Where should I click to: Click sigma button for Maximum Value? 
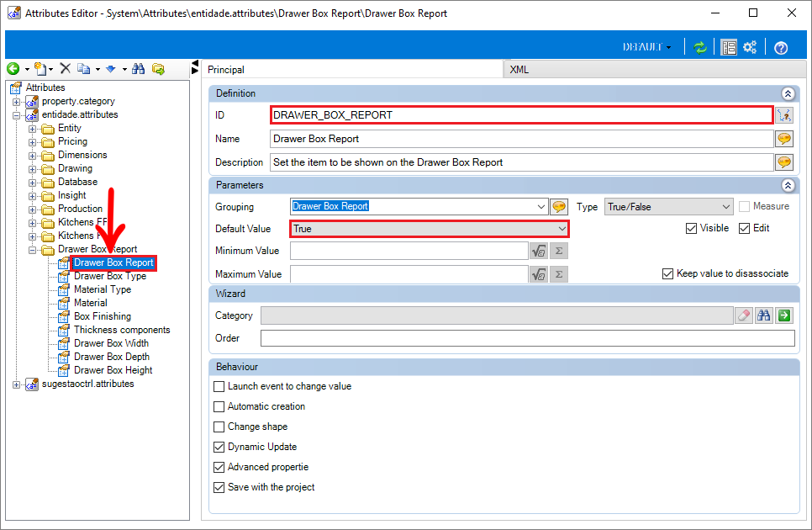[x=559, y=274]
